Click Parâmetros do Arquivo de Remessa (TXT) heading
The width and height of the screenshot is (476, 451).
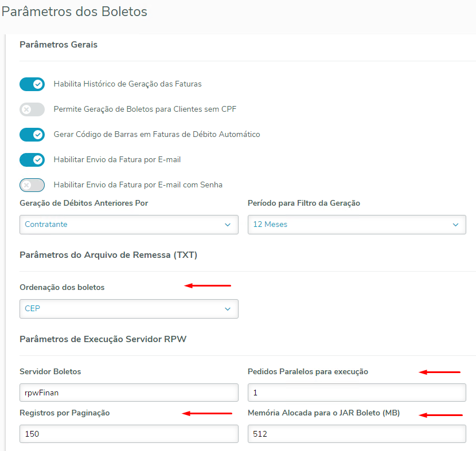coord(108,255)
